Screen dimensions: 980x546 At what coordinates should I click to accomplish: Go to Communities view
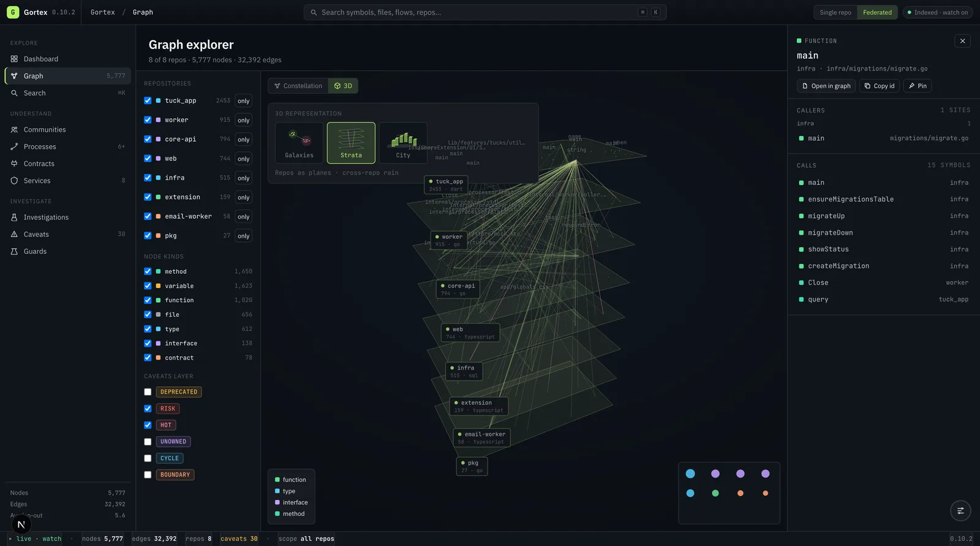67,130
